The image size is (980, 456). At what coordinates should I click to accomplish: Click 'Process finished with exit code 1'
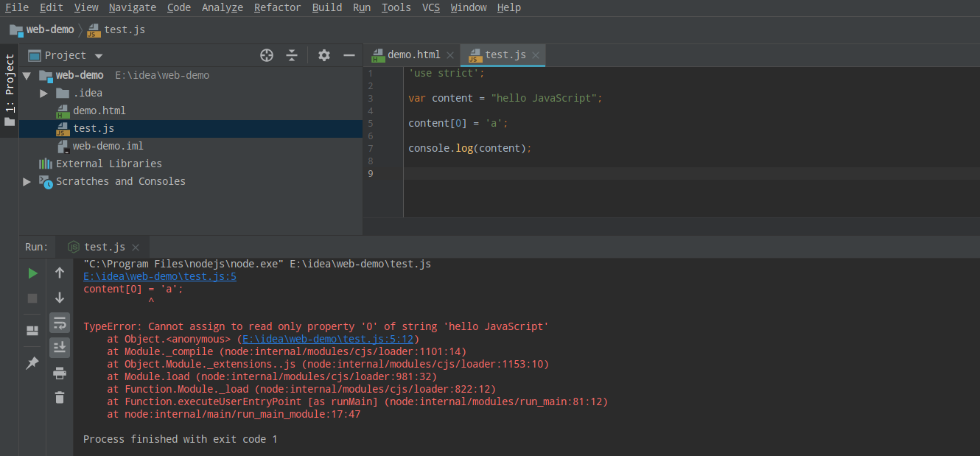[x=181, y=439]
